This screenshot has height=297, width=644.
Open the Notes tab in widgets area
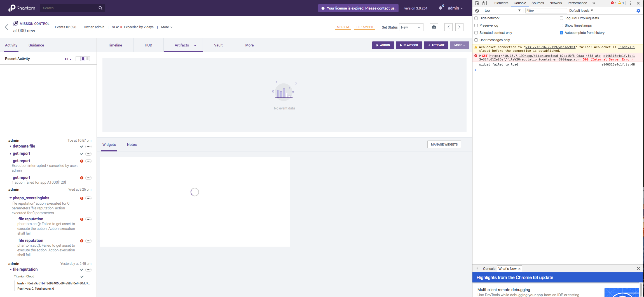click(132, 144)
